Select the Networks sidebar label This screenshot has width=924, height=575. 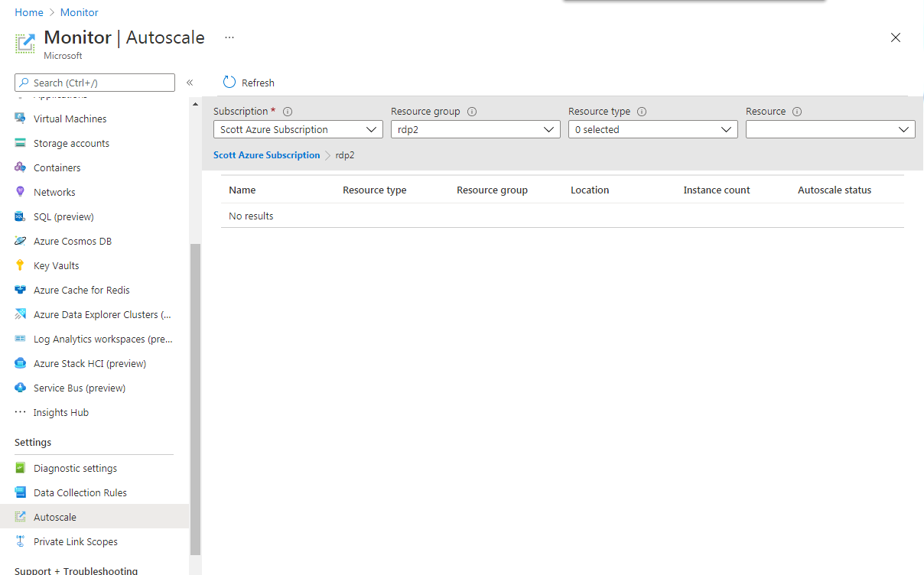point(54,192)
